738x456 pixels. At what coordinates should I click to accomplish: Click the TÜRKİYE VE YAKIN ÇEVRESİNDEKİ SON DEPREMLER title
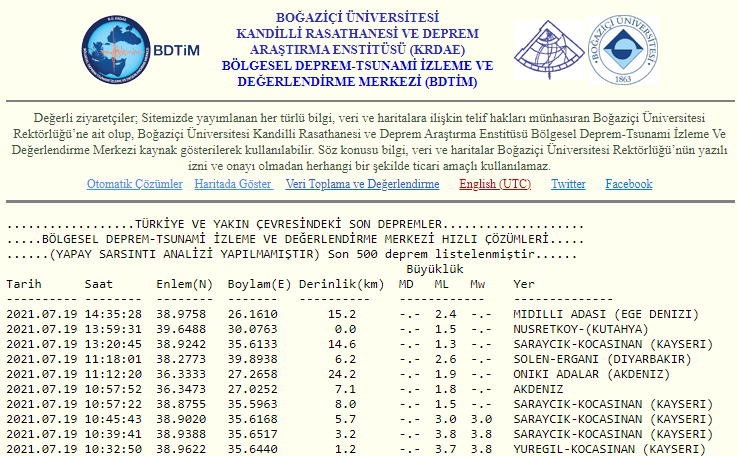(289, 224)
